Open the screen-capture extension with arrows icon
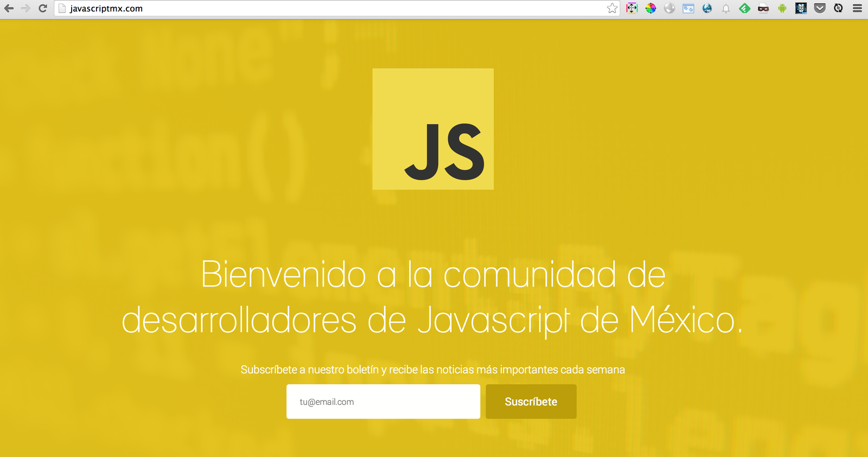The image size is (868, 457). 632,8
